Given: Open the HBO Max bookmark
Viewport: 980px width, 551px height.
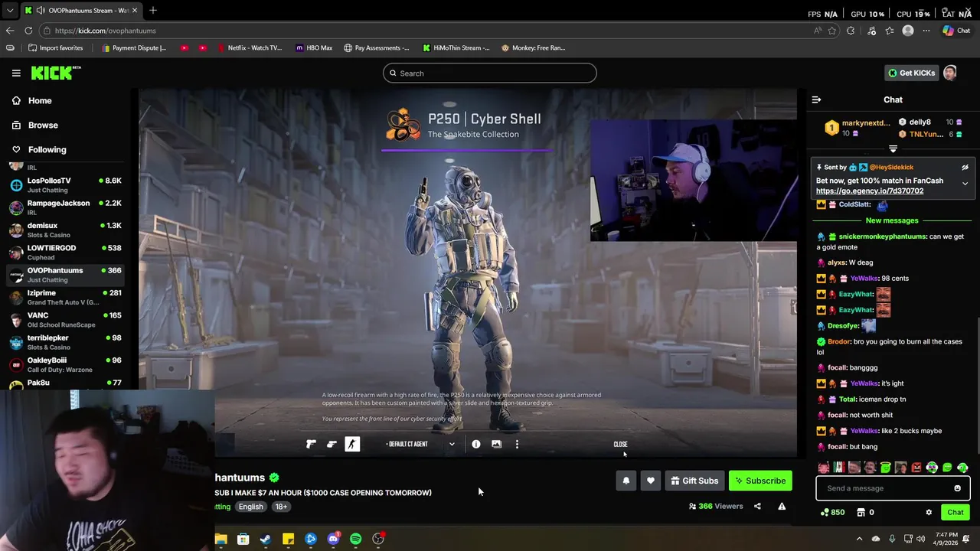Looking at the screenshot, I should click(313, 47).
